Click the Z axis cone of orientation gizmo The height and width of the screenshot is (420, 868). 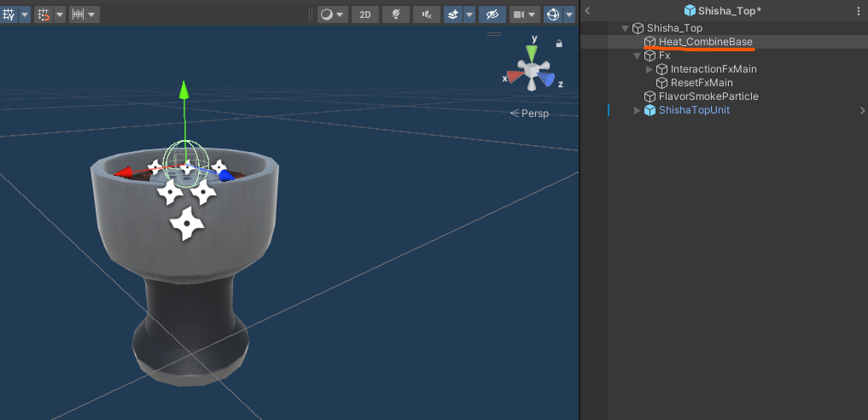point(547,79)
